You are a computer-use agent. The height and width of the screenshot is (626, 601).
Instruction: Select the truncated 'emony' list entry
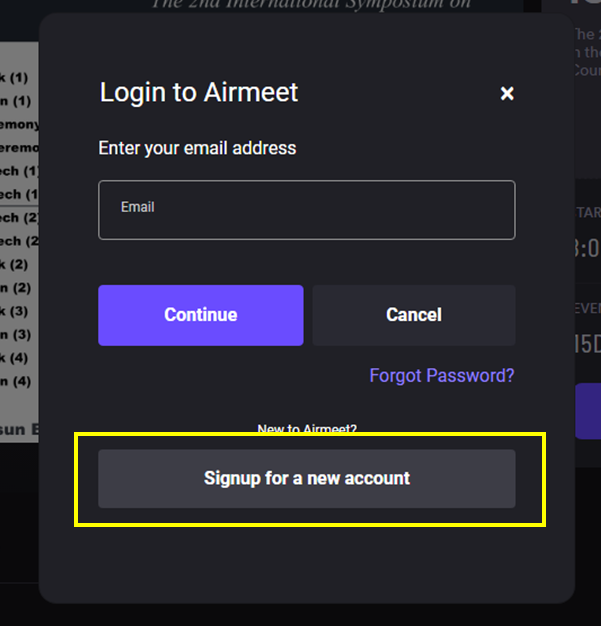[x=20, y=125]
